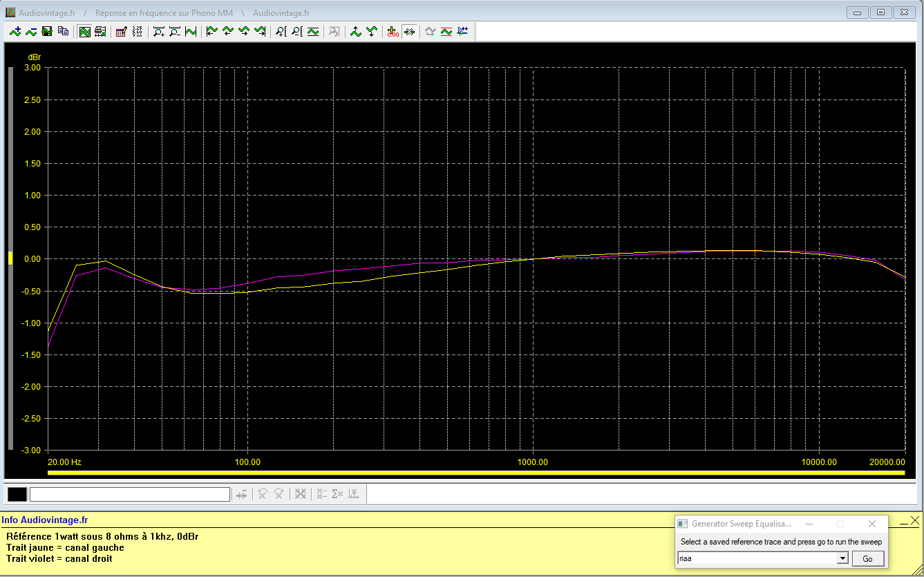
Task: Jump the trace to the far left
Action: click(x=211, y=31)
